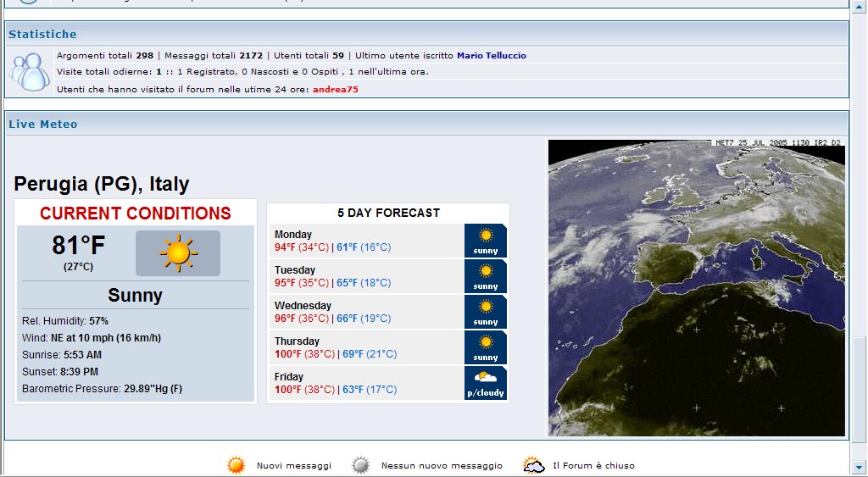Click the Il Forum è chiuso cloud icon

533,465
